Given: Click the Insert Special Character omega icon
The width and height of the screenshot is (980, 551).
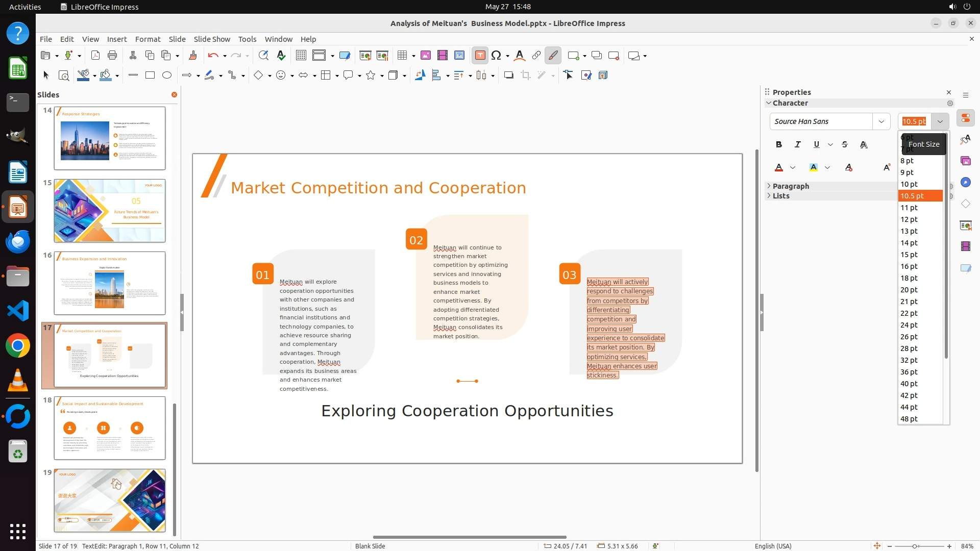Looking at the screenshot, I should pos(496,56).
